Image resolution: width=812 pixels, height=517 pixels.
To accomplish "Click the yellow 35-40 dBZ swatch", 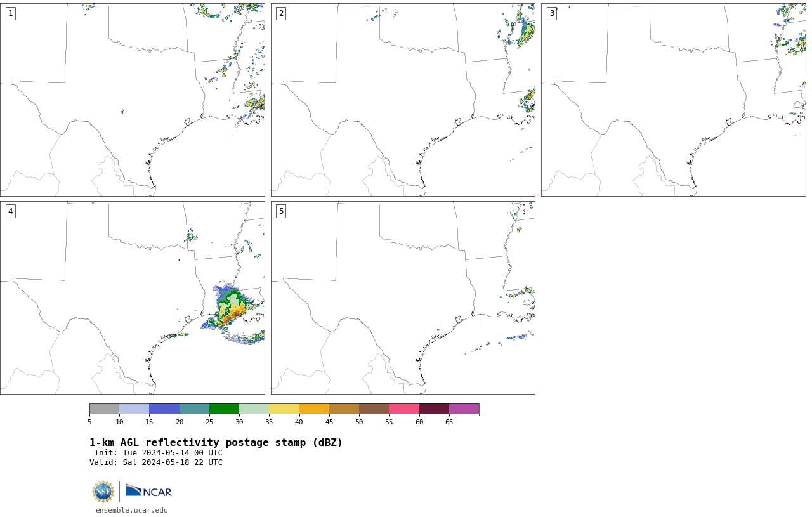I will click(x=284, y=409).
